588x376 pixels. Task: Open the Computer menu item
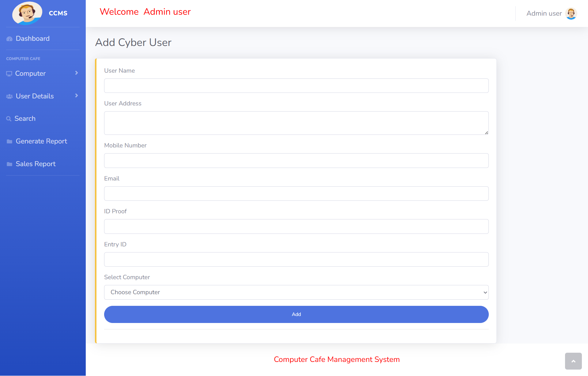coord(43,74)
